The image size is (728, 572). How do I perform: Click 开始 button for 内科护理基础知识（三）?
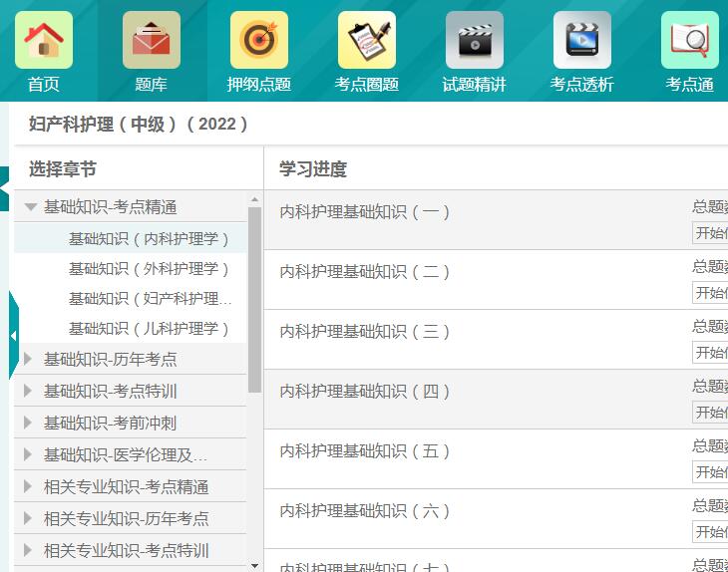[x=710, y=353]
